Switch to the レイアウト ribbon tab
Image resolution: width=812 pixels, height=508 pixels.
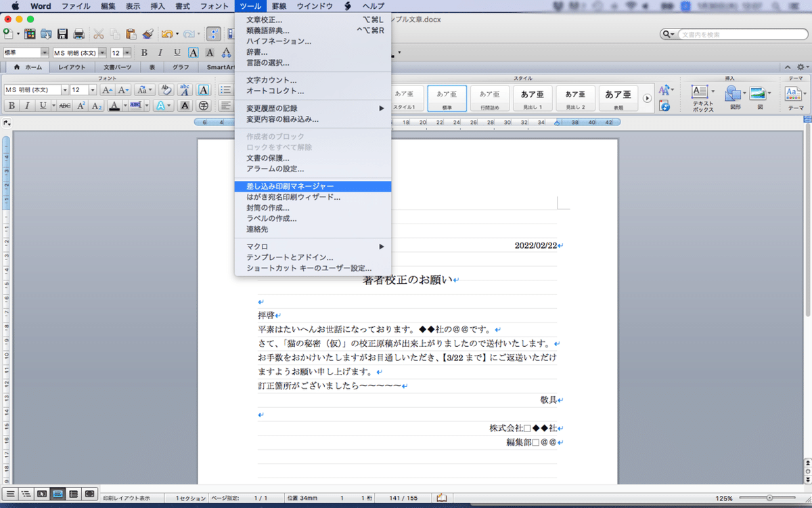point(72,67)
